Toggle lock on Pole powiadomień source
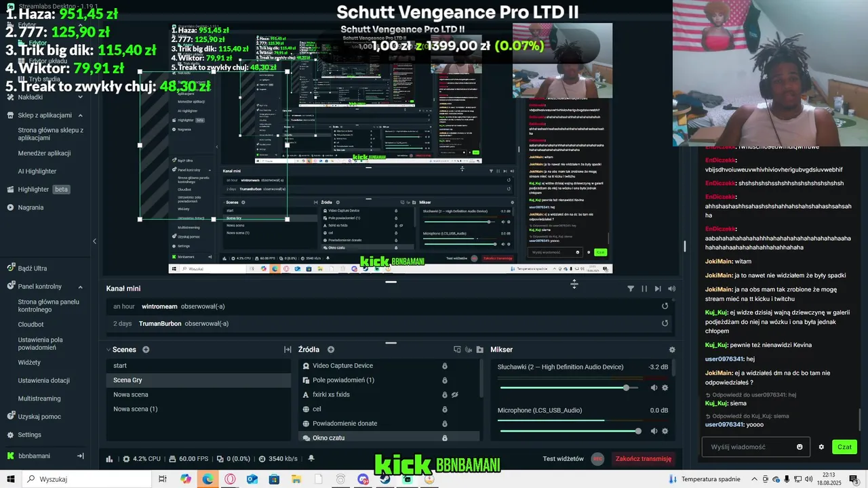 [x=445, y=380]
